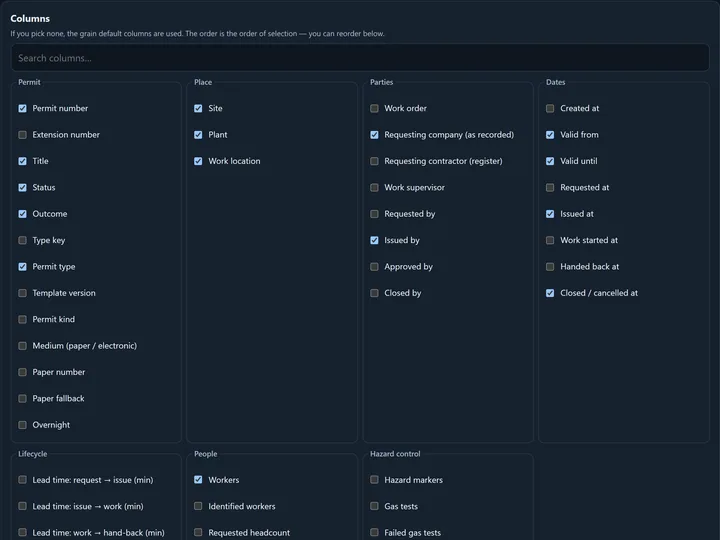Enable Requesting contractor (register) column
Screen dimensions: 720x540
pyautogui.click(x=374, y=161)
